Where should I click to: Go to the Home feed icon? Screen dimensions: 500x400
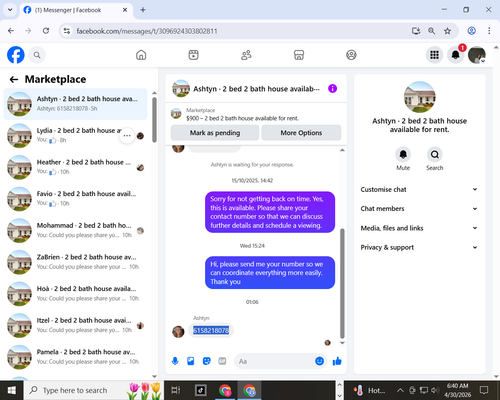[x=141, y=55]
